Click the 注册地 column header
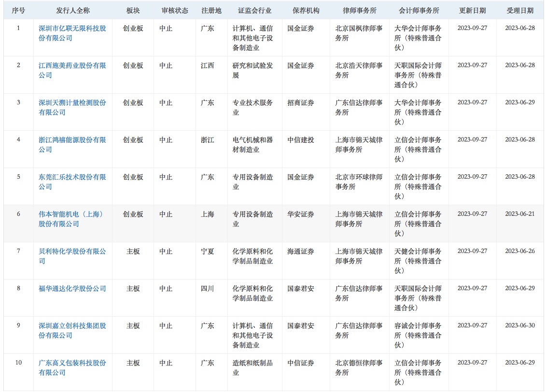The width and height of the screenshot is (546, 392). tap(211, 11)
